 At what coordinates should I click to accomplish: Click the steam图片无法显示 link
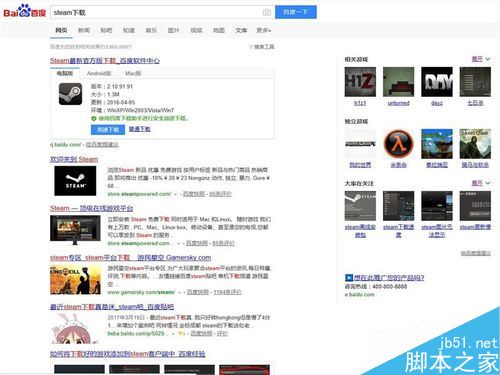[437, 231]
